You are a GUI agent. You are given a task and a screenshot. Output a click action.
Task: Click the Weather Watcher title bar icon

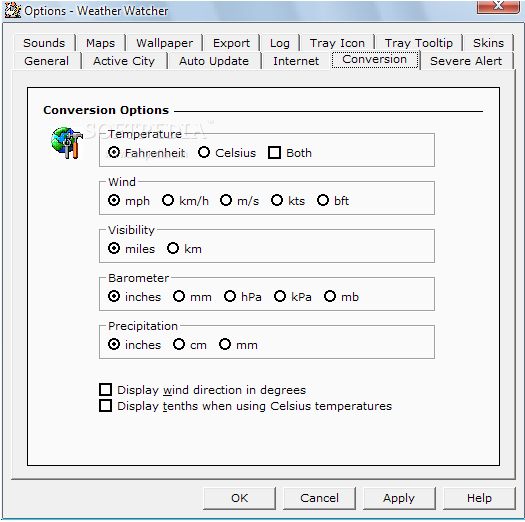pyautogui.click(x=12, y=10)
